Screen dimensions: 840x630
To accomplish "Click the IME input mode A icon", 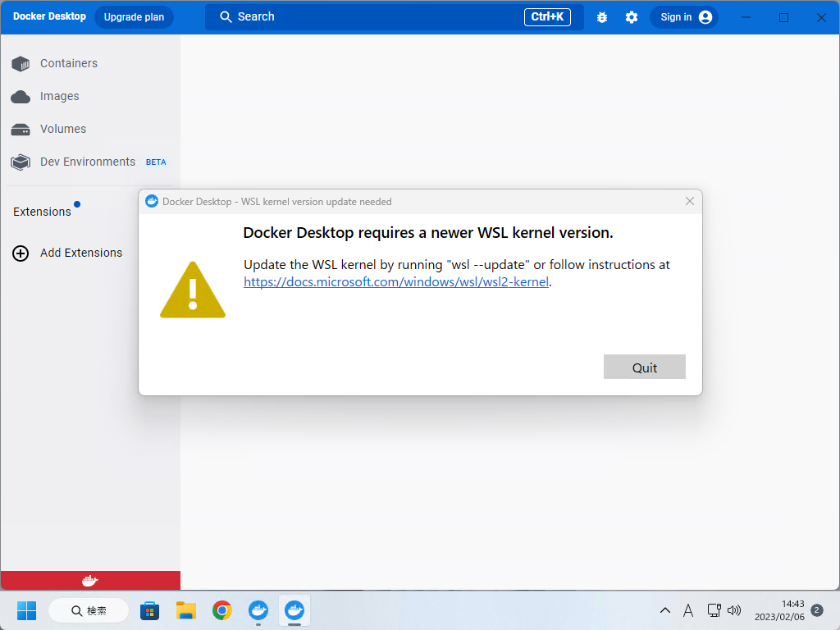I will (x=688, y=610).
